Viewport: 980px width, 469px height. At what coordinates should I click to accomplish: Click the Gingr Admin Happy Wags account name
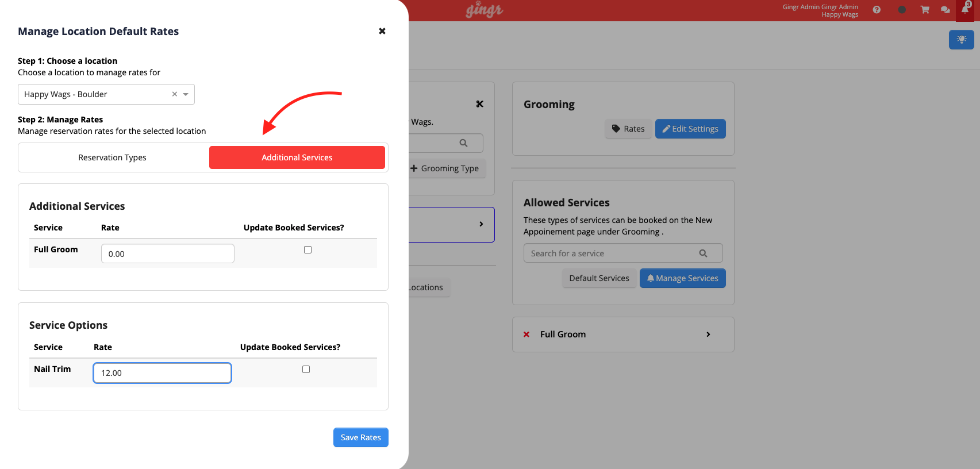click(x=820, y=11)
